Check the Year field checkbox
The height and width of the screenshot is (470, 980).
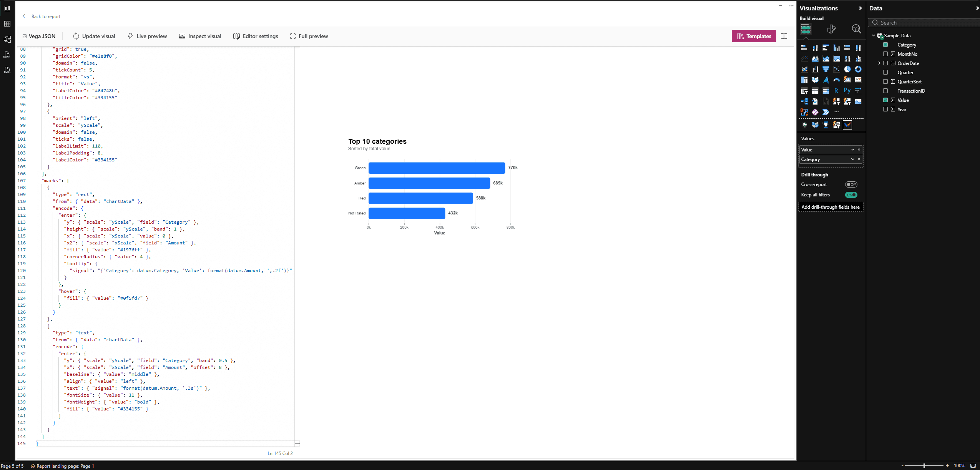tap(885, 110)
